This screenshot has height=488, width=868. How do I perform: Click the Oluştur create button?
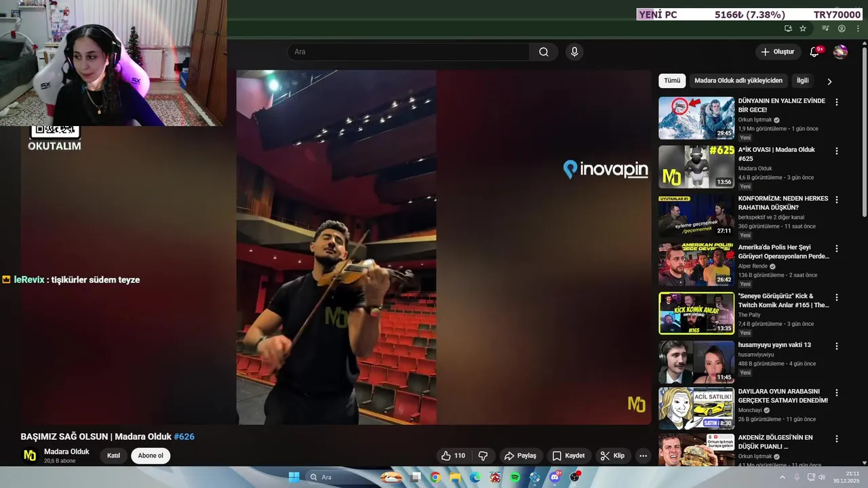(x=777, y=52)
